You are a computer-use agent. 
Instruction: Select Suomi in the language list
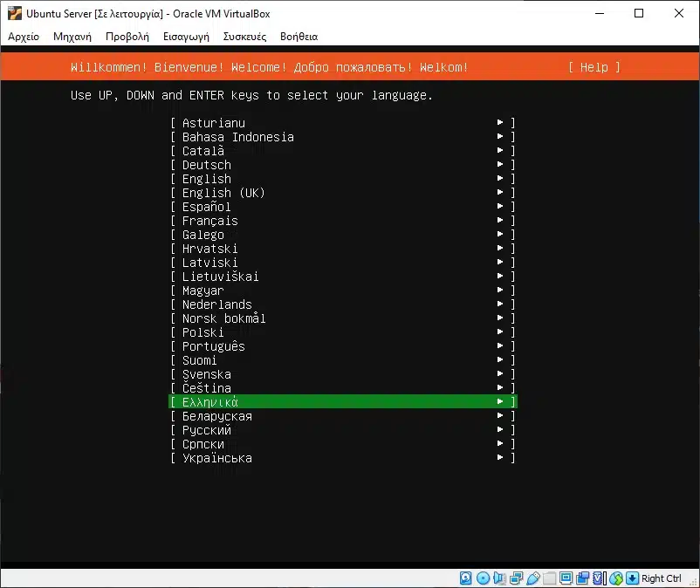[x=343, y=360]
